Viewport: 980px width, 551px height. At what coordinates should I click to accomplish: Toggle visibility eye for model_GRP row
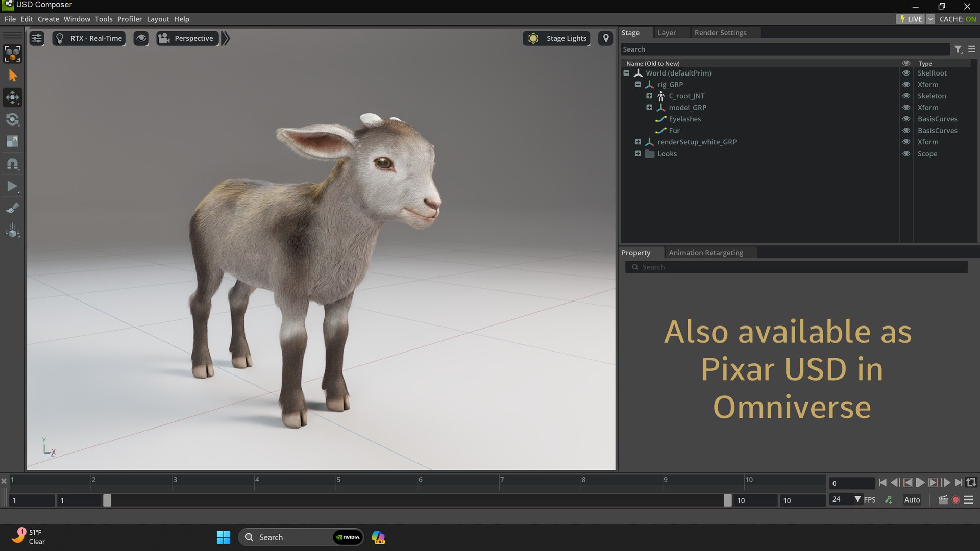906,108
